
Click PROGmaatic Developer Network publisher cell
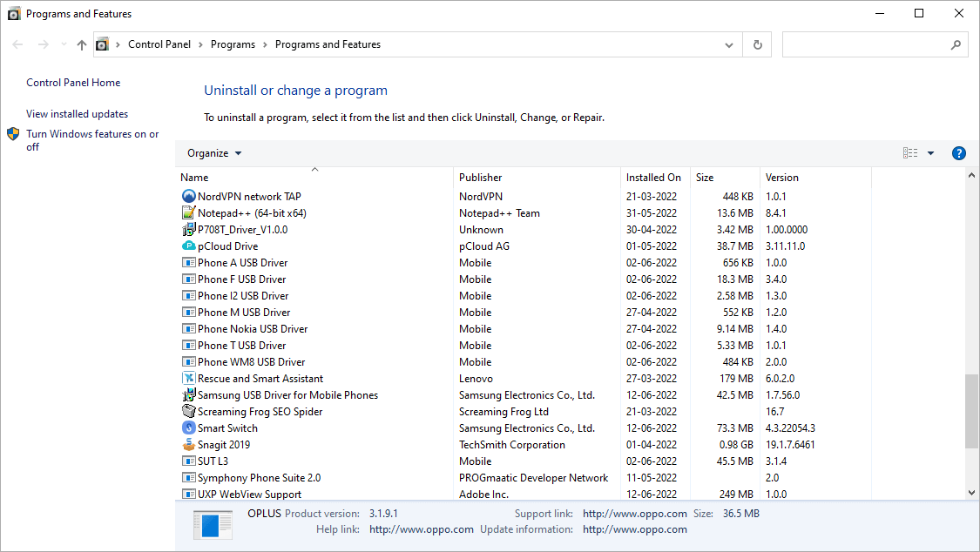tap(533, 478)
